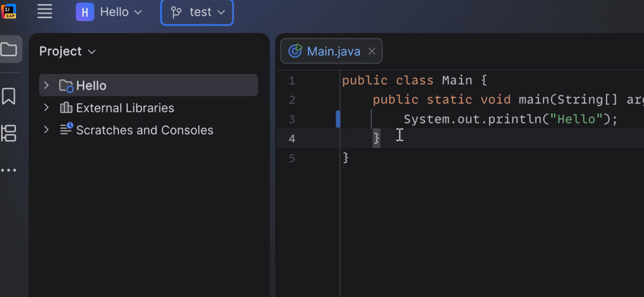Viewport: 644px width, 297px height.
Task: Expand the External Libraries node
Action: pyautogui.click(x=46, y=107)
